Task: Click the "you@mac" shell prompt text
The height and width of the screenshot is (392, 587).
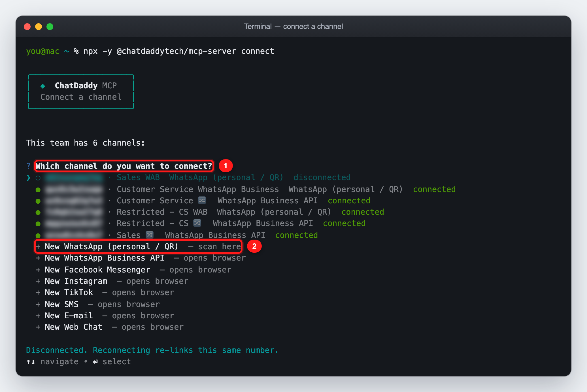Action: click(43, 51)
